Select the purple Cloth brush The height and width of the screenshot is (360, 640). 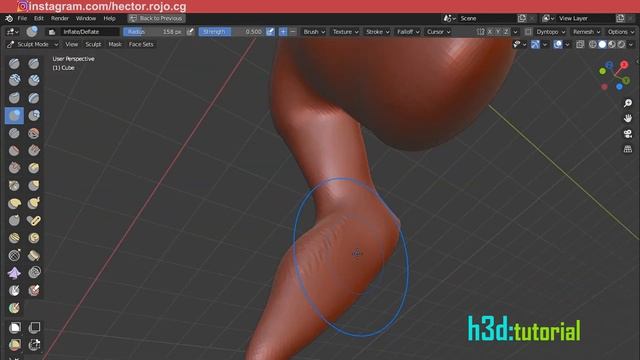point(14,273)
